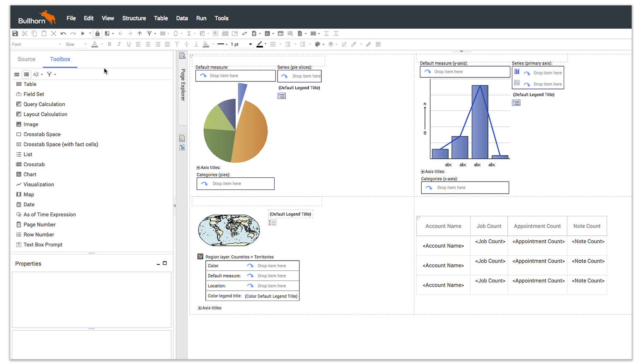Switch to the Source tab
The width and height of the screenshot is (642, 364).
(x=27, y=59)
